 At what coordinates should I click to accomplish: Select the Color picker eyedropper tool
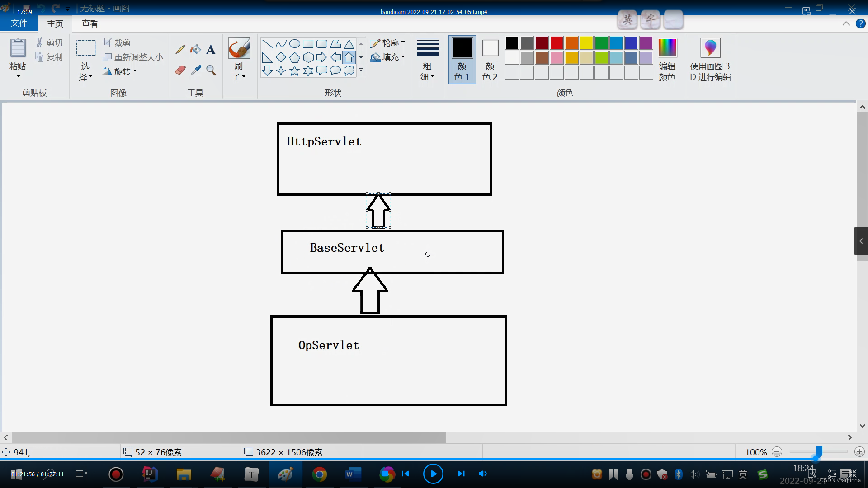196,70
